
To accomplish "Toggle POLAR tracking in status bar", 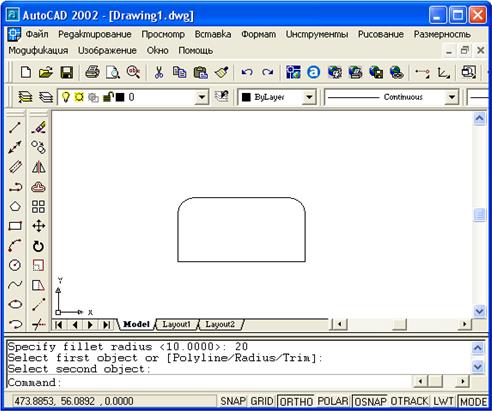I will click(333, 401).
